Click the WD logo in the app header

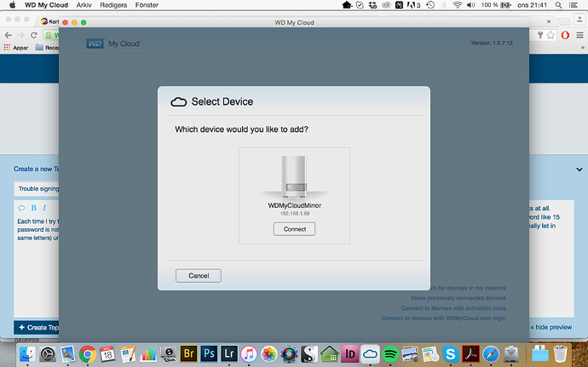point(95,44)
